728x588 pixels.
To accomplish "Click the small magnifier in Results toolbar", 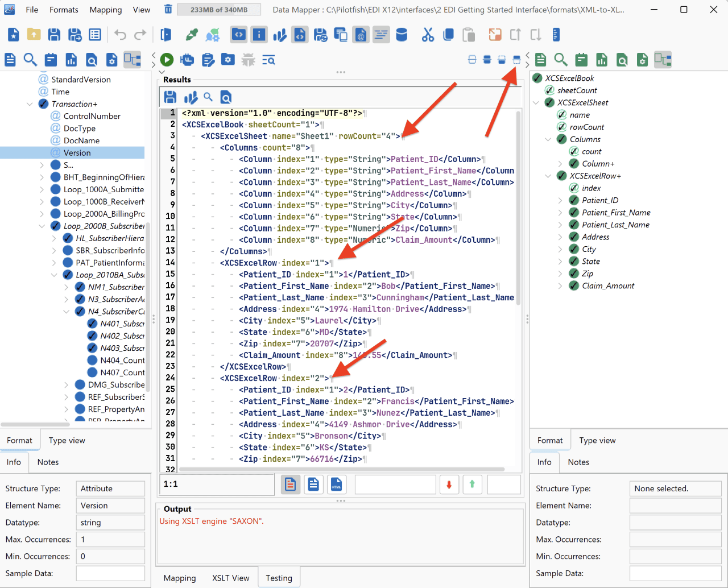I will [208, 97].
